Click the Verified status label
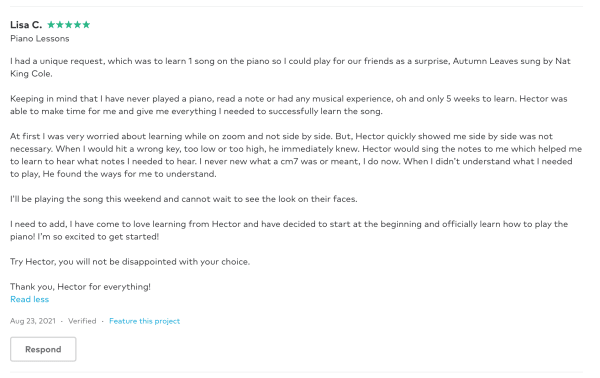This screenshot has width=600, height=378. click(82, 321)
